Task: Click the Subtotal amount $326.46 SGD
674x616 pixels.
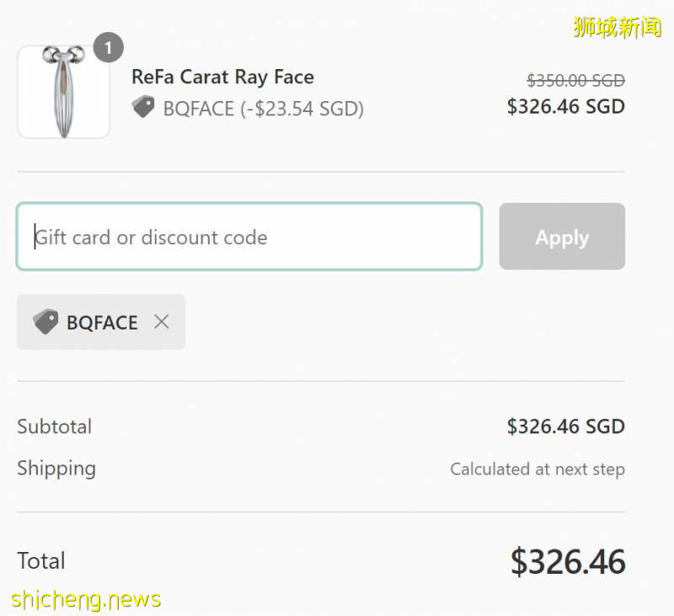Action: [565, 426]
